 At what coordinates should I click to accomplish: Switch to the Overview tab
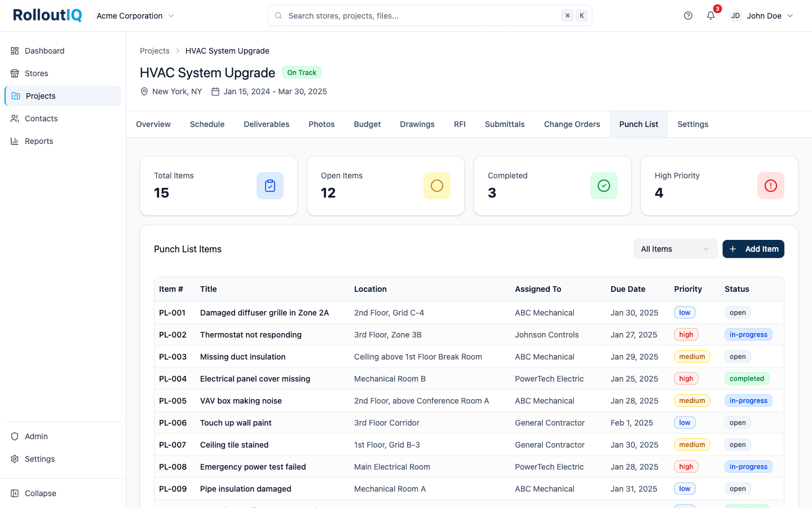point(153,124)
